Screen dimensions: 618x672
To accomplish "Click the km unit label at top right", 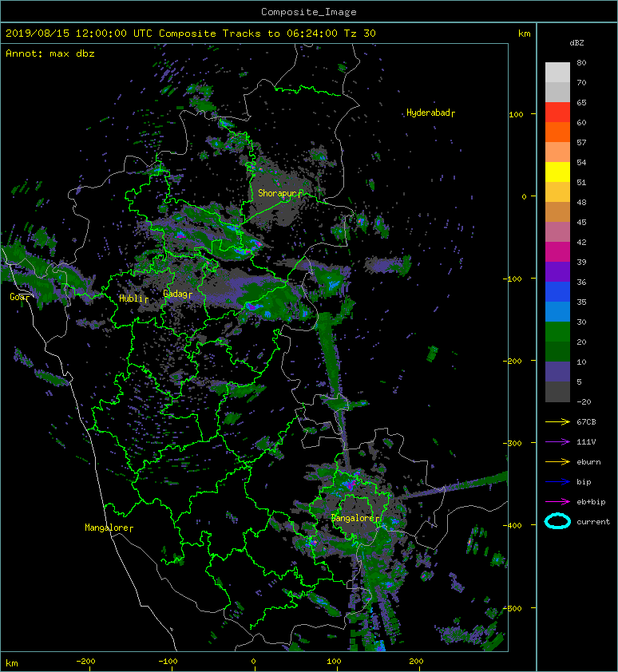I will [x=524, y=34].
